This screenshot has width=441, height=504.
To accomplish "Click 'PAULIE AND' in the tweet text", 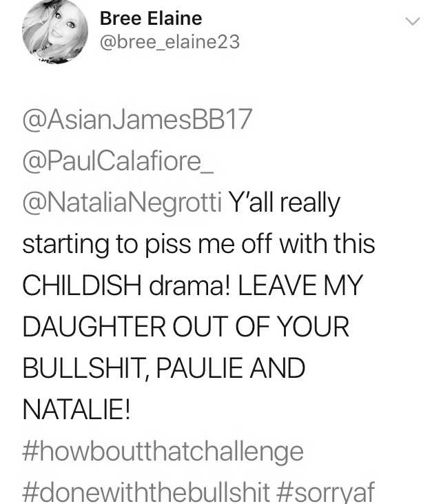I will [231, 368].
